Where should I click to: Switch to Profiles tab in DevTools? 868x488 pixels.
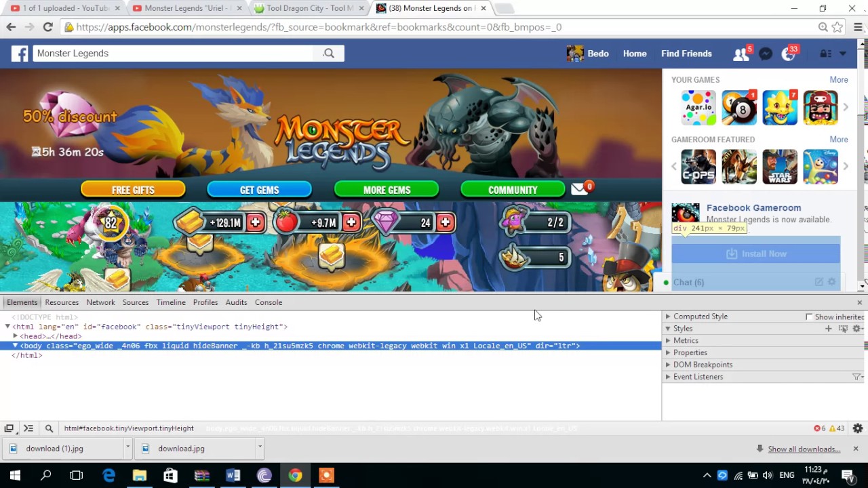[205, 302]
